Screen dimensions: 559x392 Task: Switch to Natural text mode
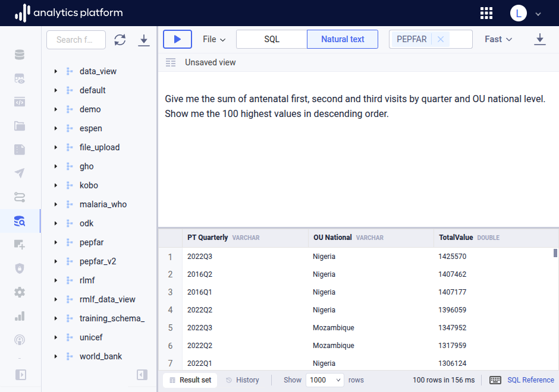pos(343,39)
